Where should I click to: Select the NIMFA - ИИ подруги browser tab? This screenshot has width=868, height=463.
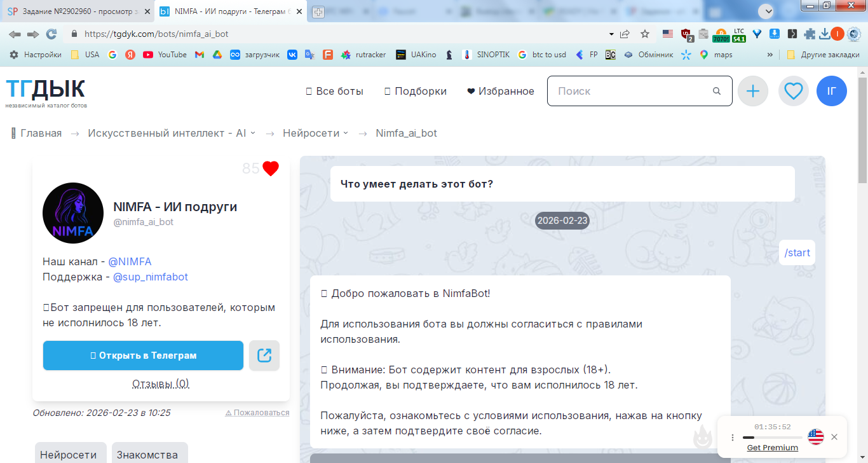[x=230, y=11]
